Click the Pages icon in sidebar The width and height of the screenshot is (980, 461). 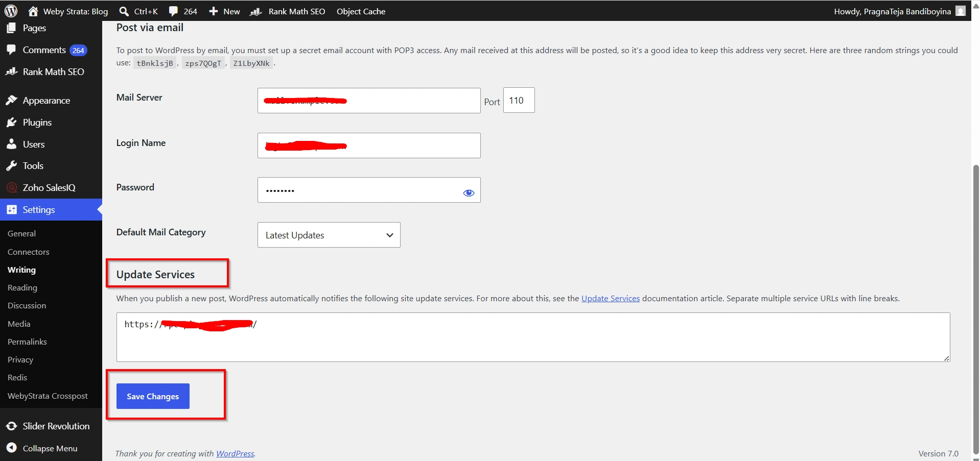[11, 28]
